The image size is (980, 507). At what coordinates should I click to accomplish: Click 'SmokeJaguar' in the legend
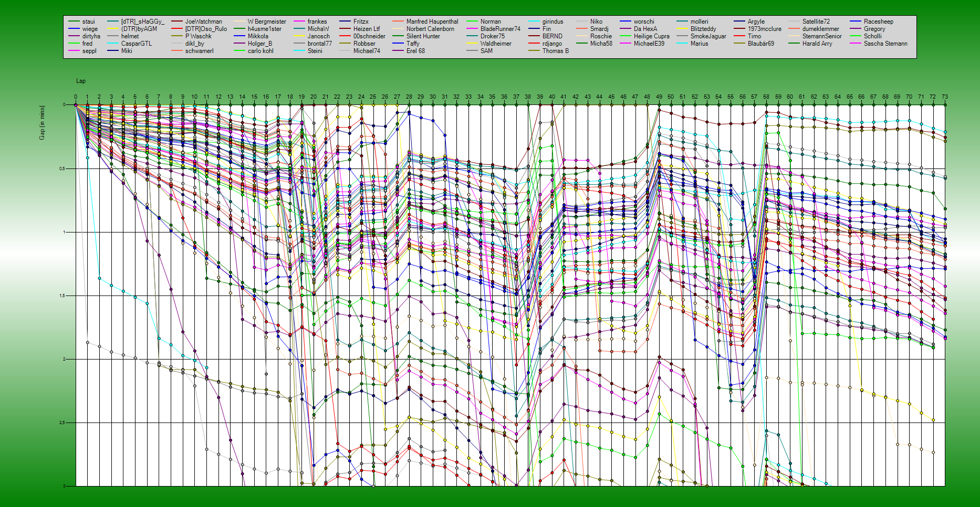click(x=702, y=36)
